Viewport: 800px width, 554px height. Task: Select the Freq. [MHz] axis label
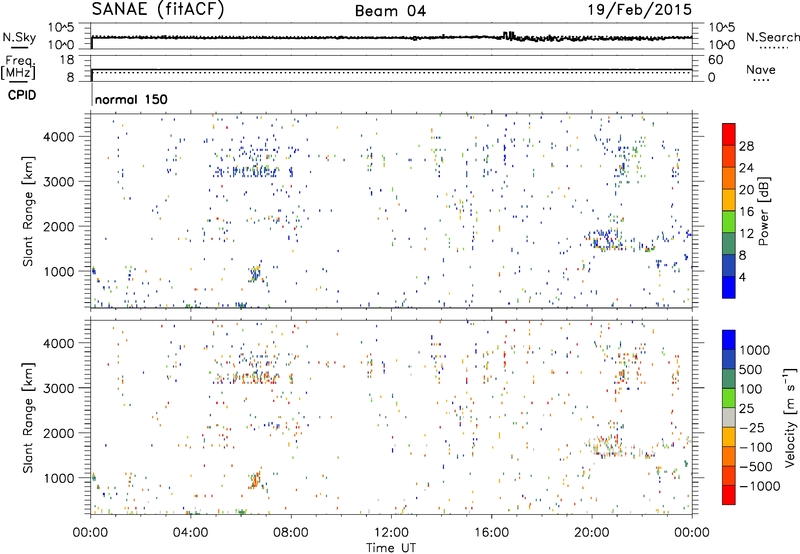19,67
